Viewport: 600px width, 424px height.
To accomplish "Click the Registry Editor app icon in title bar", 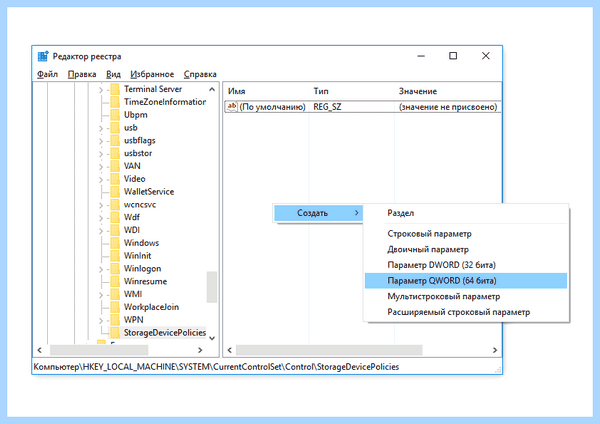I will coord(43,56).
